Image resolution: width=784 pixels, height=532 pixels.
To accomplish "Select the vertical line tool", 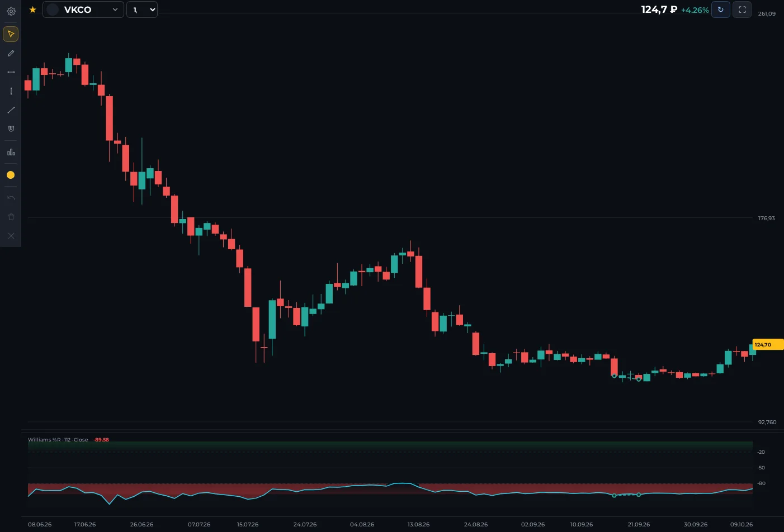I will tap(11, 91).
